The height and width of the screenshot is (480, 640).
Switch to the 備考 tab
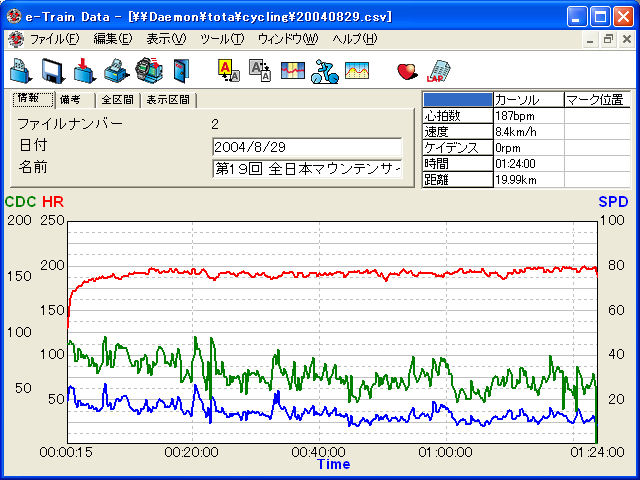[70, 100]
